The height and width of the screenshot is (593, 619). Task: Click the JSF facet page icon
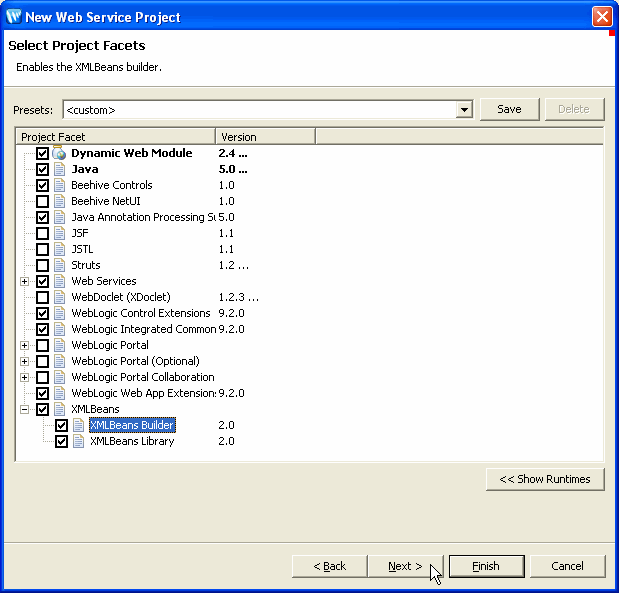(x=60, y=233)
